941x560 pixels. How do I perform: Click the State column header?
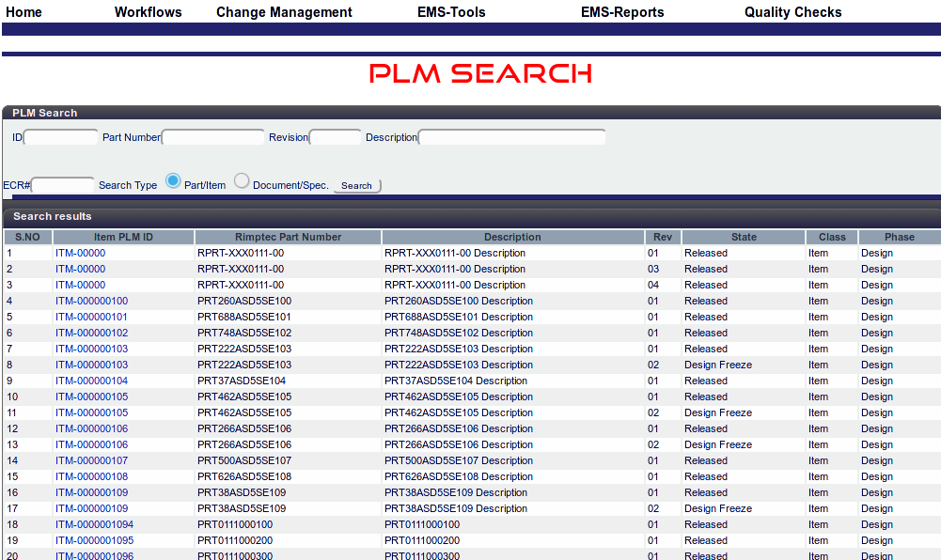[743, 237]
